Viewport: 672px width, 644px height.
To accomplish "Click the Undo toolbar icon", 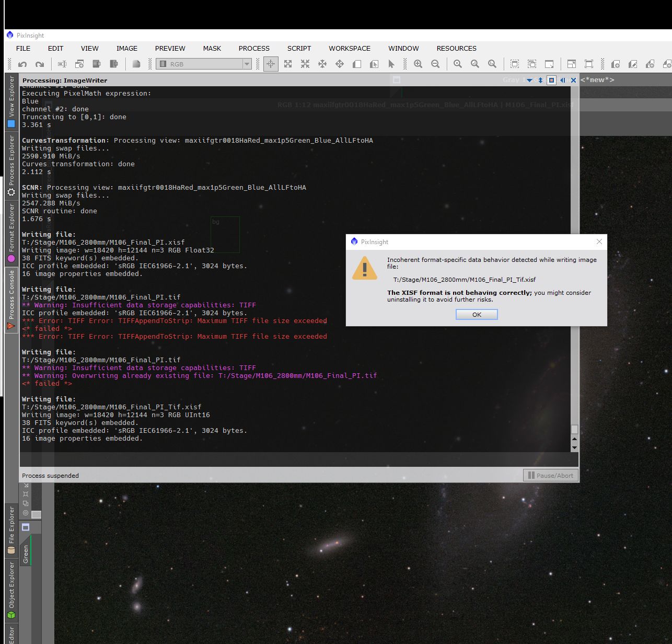I will point(22,64).
